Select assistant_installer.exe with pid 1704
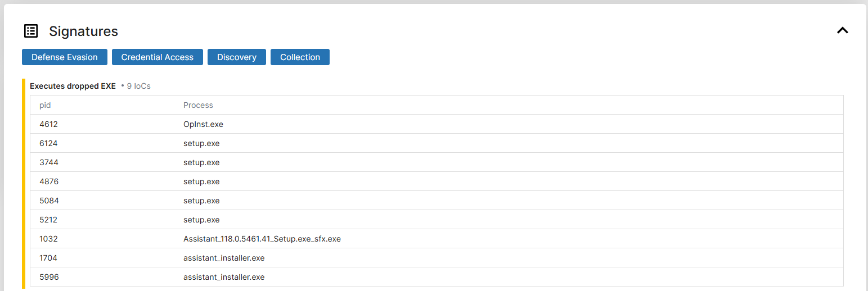Image resolution: width=868 pixels, height=291 pixels. [224, 258]
